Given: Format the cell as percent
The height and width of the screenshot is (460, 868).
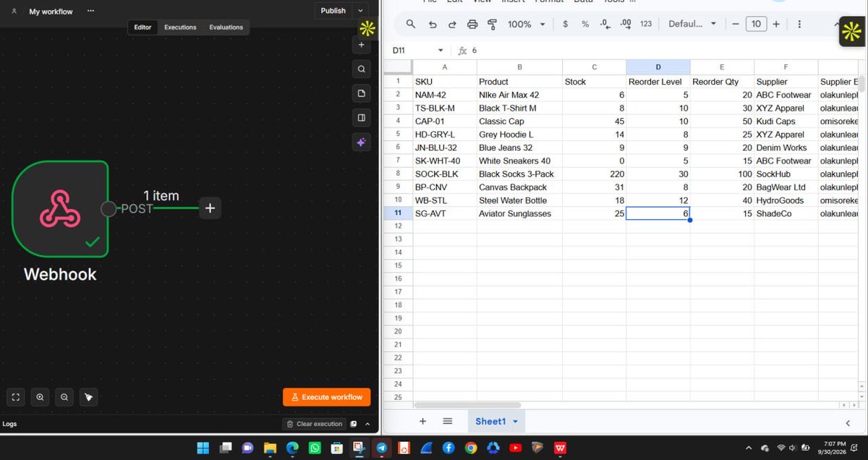Looking at the screenshot, I should click(x=585, y=24).
